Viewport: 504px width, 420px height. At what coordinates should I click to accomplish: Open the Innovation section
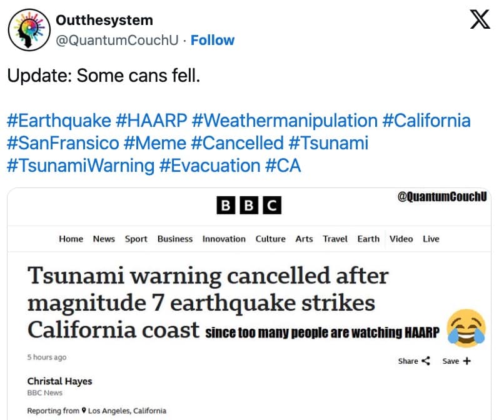pos(224,239)
